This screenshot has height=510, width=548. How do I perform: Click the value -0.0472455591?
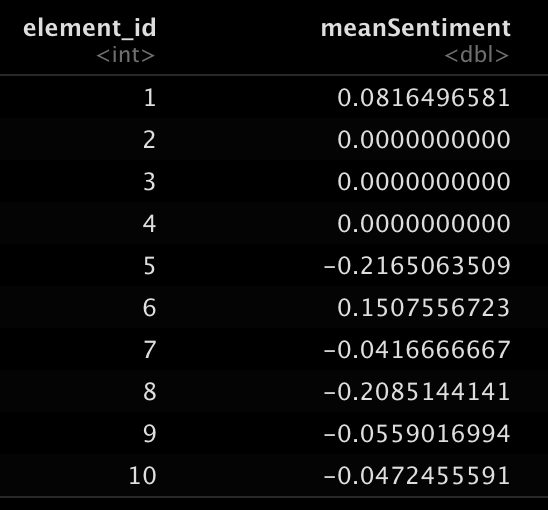[417, 475]
